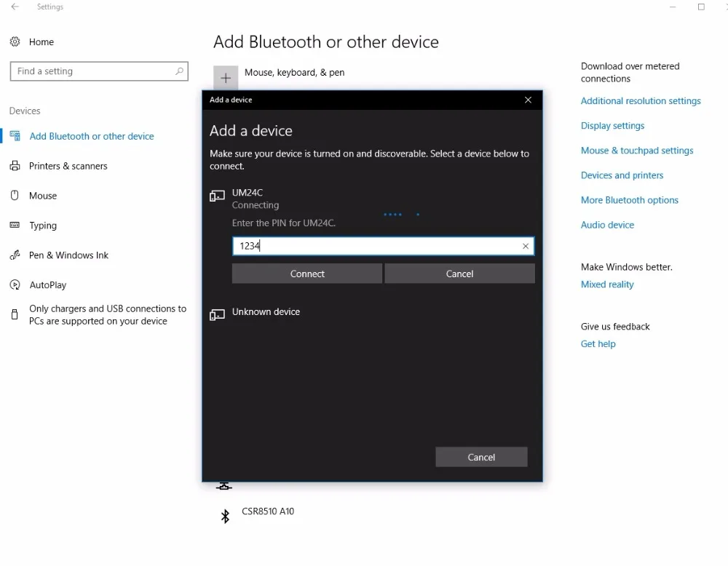
Task: Click the Settings back arrow icon
Action: point(15,7)
